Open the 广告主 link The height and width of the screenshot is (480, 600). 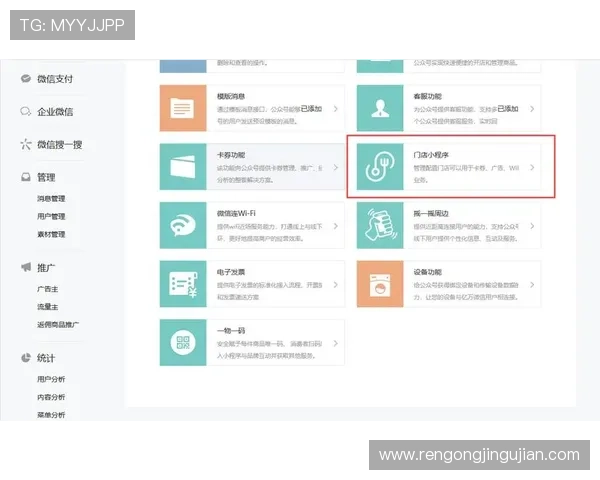[x=47, y=289]
